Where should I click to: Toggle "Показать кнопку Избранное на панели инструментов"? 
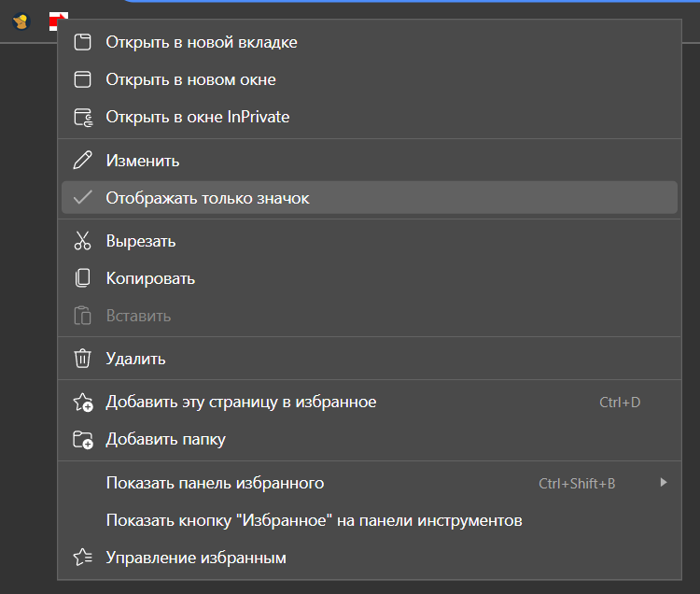click(314, 520)
